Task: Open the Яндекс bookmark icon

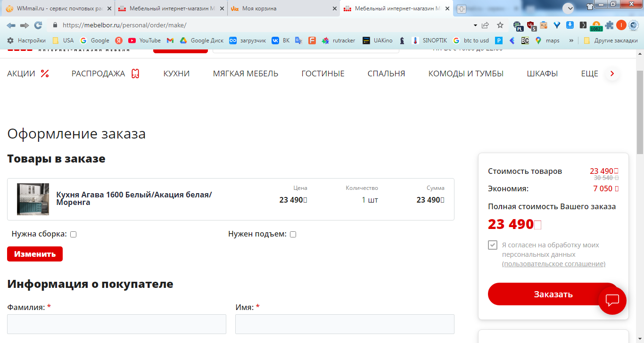Action: [x=119, y=41]
